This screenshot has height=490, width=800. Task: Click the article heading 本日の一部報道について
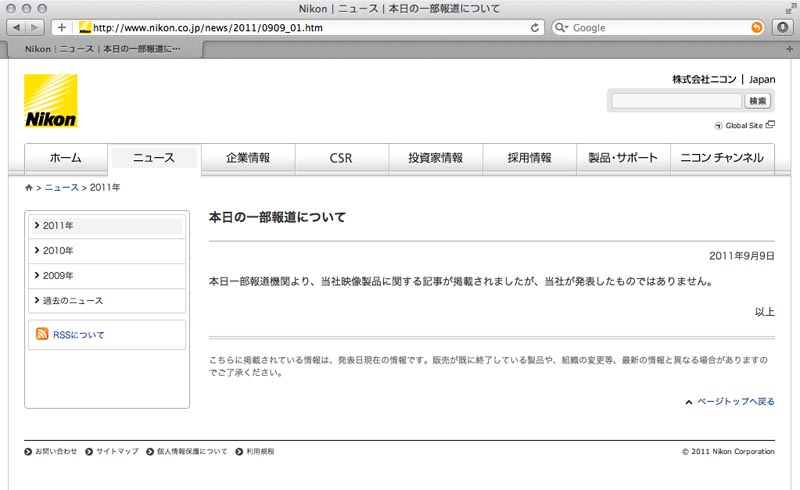(277, 217)
